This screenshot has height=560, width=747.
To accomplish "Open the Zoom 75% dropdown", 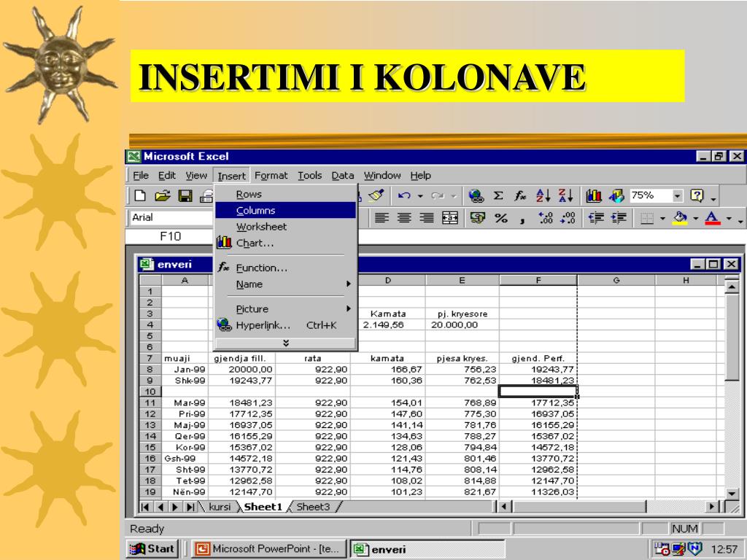I will (x=677, y=195).
